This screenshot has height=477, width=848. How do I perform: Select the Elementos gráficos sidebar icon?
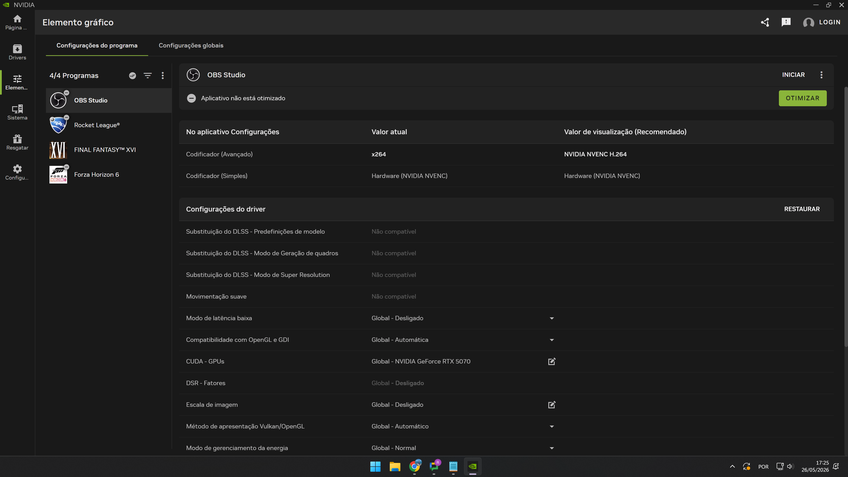[17, 82]
